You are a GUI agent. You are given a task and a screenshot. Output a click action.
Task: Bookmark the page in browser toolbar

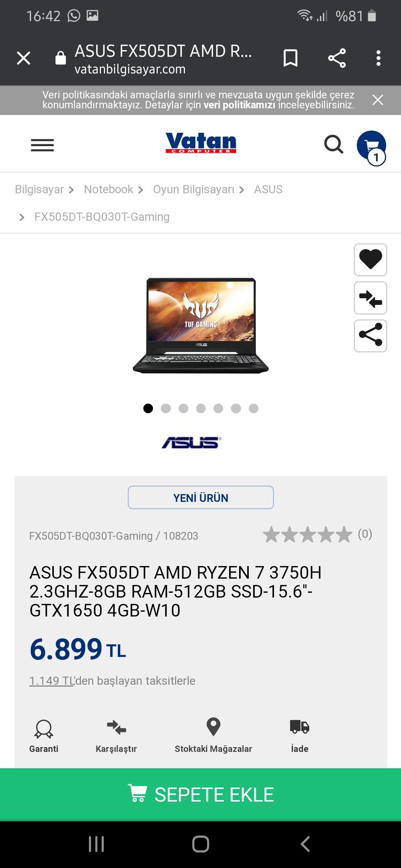point(290,58)
